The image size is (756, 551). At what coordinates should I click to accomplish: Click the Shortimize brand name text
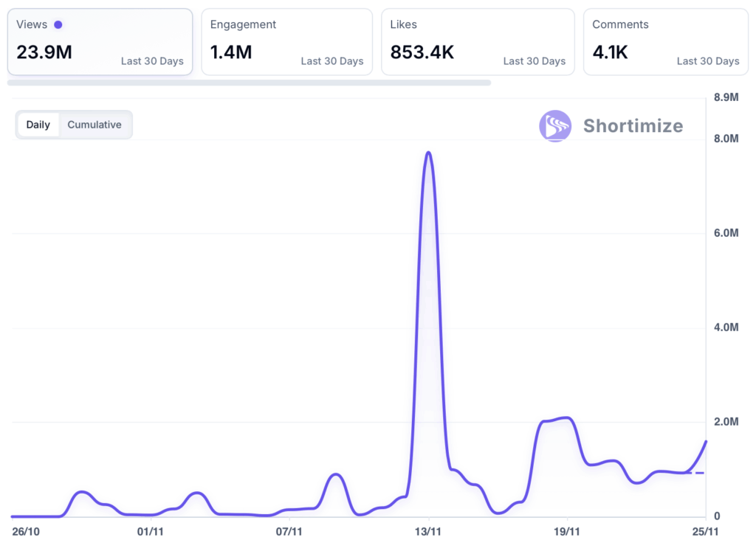coord(633,125)
